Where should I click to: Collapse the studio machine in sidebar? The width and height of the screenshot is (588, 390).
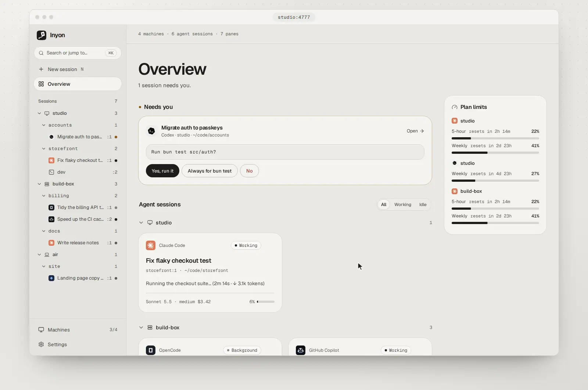39,113
